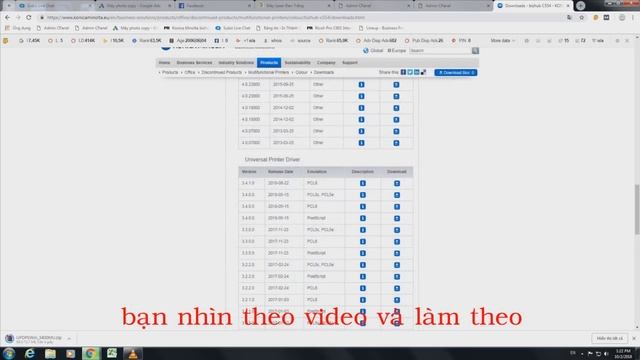Download the 3.3.0.0 PCL6 driver
Screen dimensions: 640x360
pyautogui.click(x=397, y=242)
